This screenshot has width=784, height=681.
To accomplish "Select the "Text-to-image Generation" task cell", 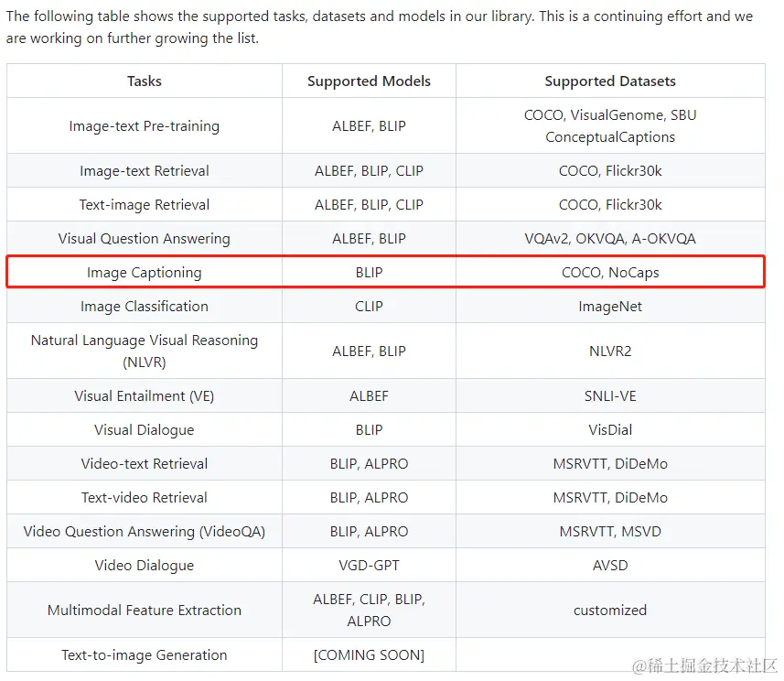I will 145,654.
